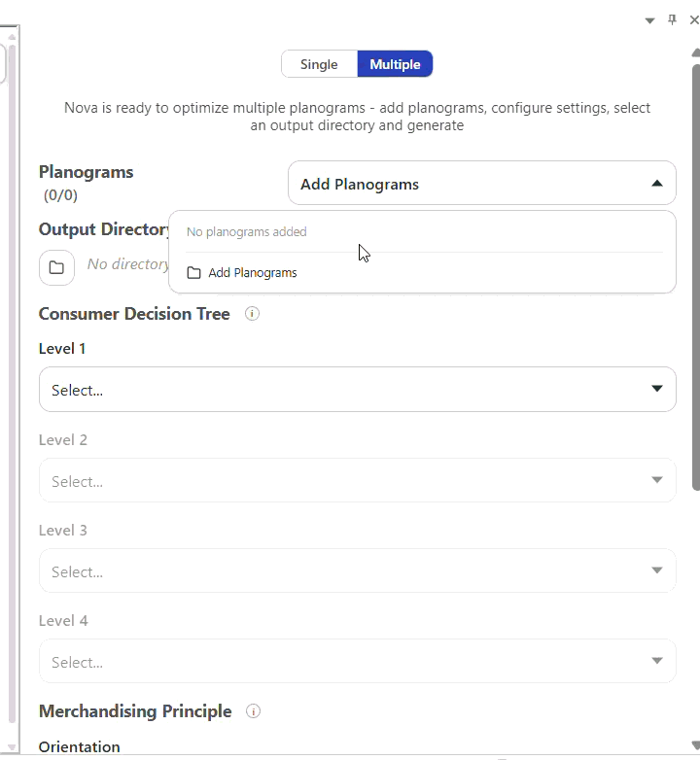Image resolution: width=700 pixels, height=760 pixels.
Task: Pin the panel using the pushpin icon
Action: coord(672,20)
